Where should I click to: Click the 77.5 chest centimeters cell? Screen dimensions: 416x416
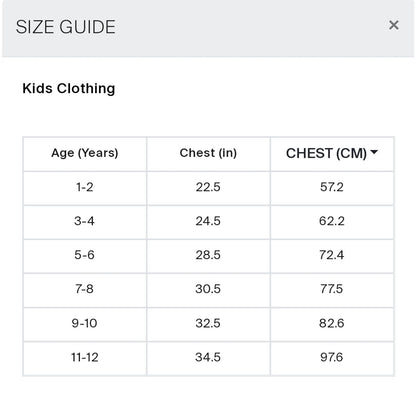click(x=332, y=289)
